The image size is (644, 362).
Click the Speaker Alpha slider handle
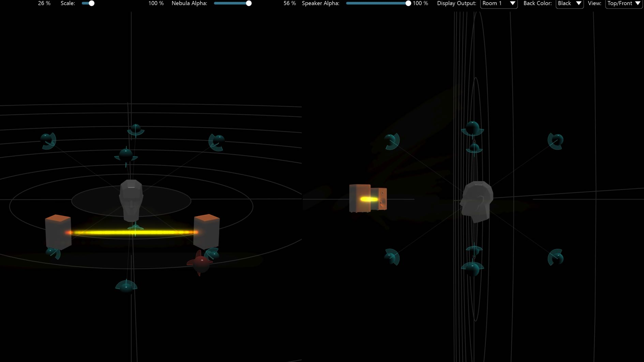tap(408, 3)
